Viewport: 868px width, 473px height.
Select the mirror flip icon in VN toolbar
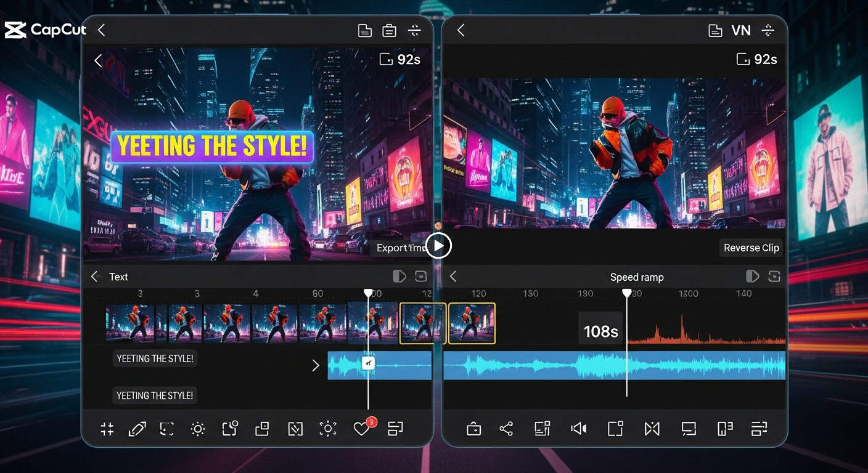click(x=652, y=429)
